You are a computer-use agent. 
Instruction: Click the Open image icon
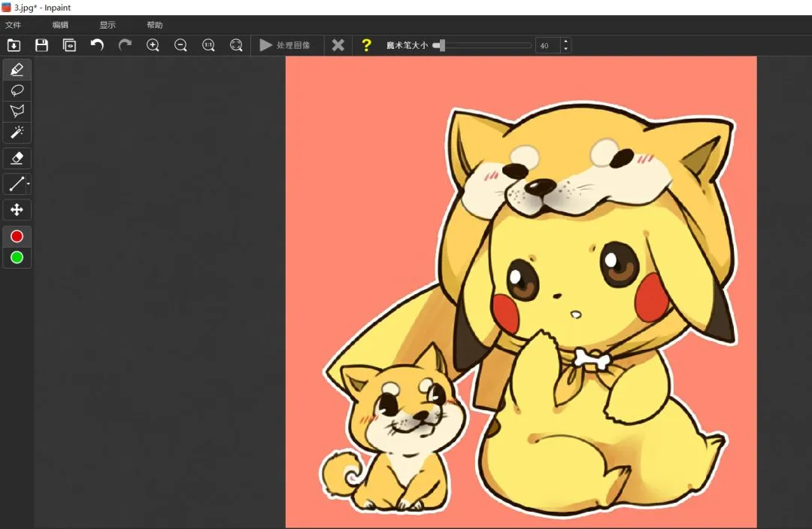(14, 45)
